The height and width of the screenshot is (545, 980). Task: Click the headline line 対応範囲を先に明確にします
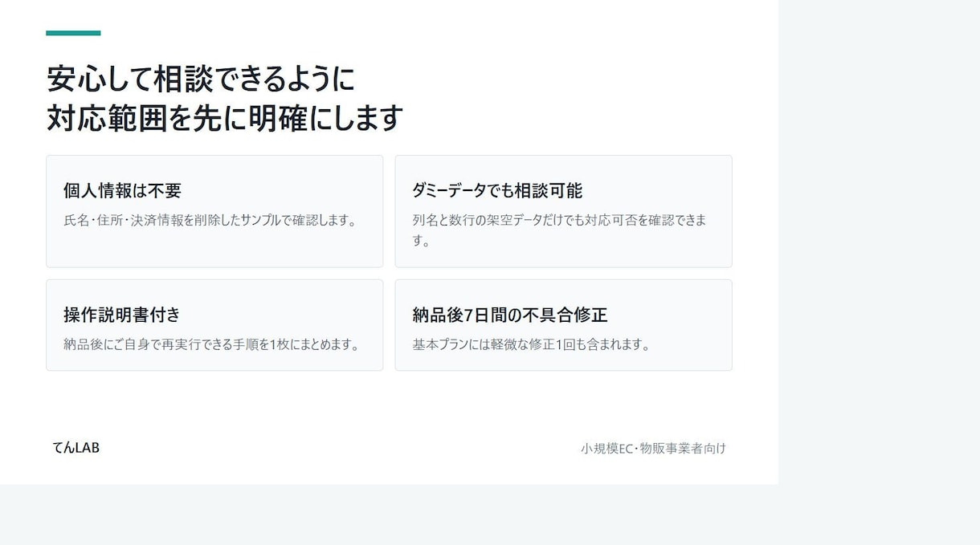[224, 117]
